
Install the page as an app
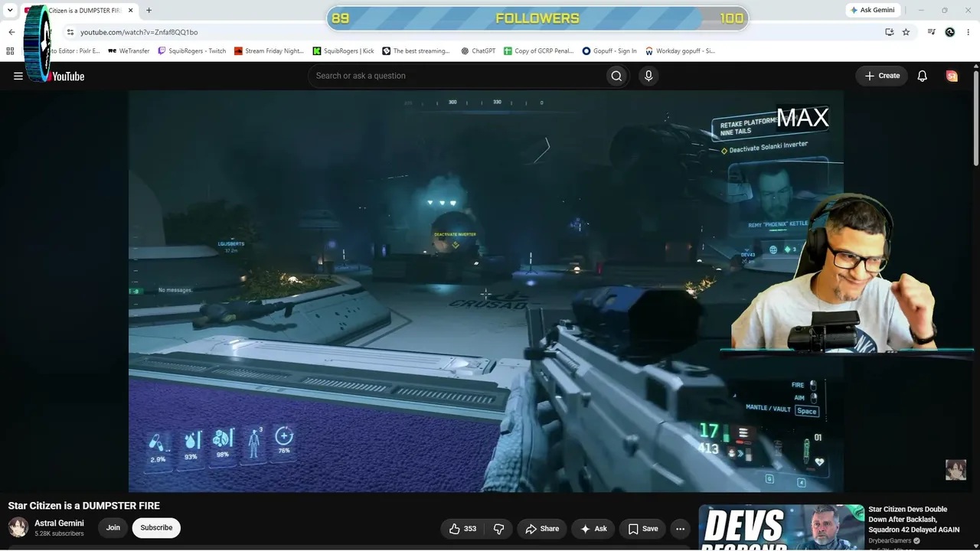coord(889,32)
